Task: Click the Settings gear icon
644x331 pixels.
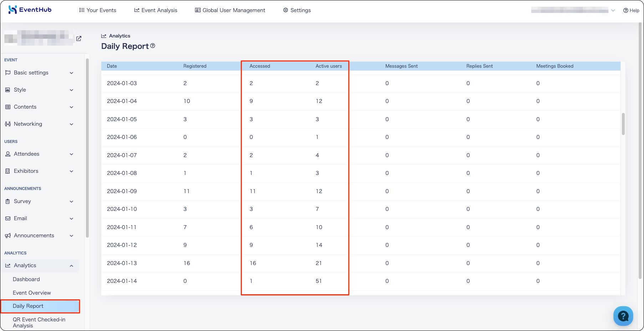Action: point(286,10)
